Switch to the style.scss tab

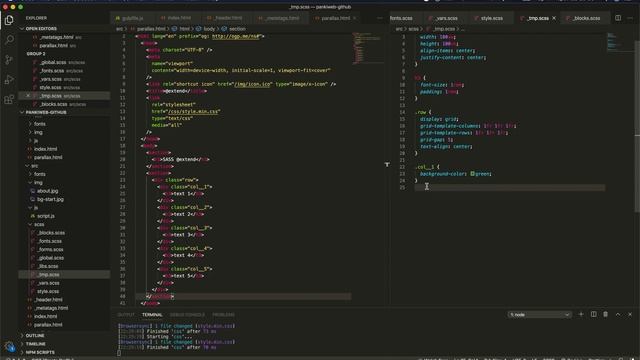click(x=491, y=18)
